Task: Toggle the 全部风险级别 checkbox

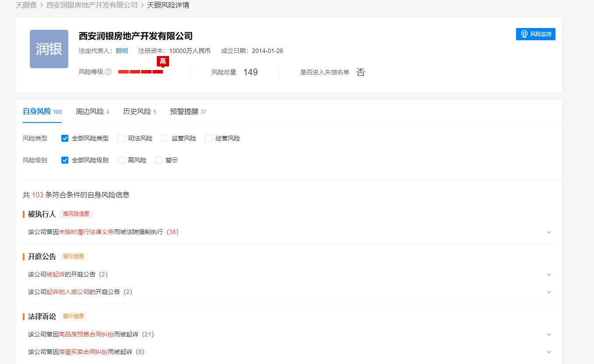Action: 65,160
